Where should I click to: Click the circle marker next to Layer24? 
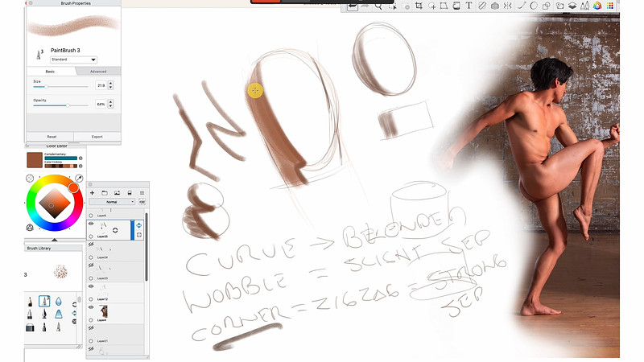pyautogui.click(x=91, y=257)
